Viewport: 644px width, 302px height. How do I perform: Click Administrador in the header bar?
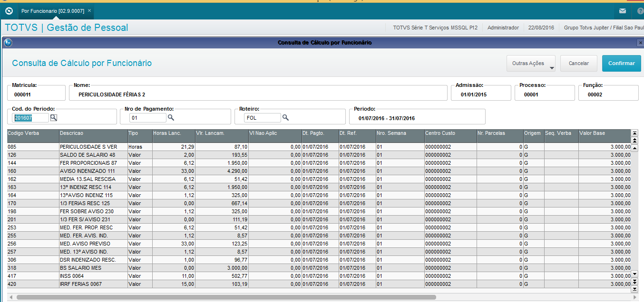(503, 28)
